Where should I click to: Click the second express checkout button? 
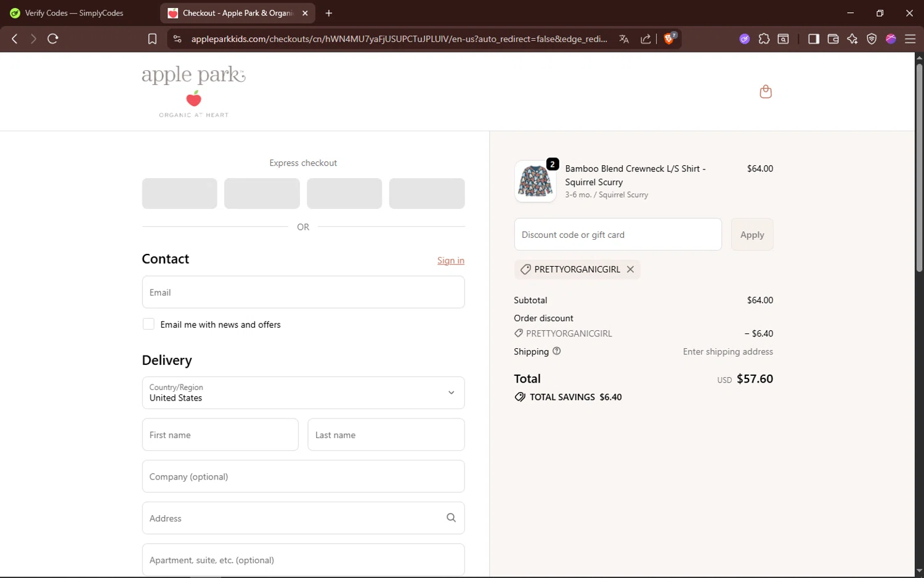tap(262, 193)
